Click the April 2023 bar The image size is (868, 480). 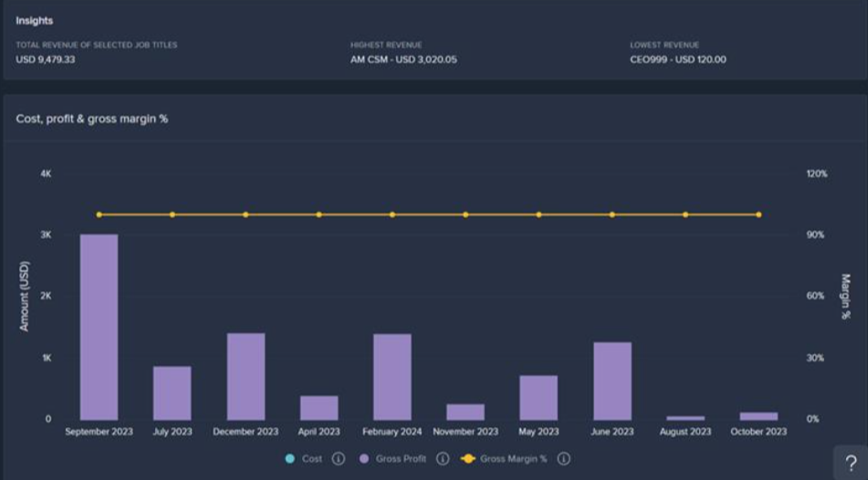[319, 408]
